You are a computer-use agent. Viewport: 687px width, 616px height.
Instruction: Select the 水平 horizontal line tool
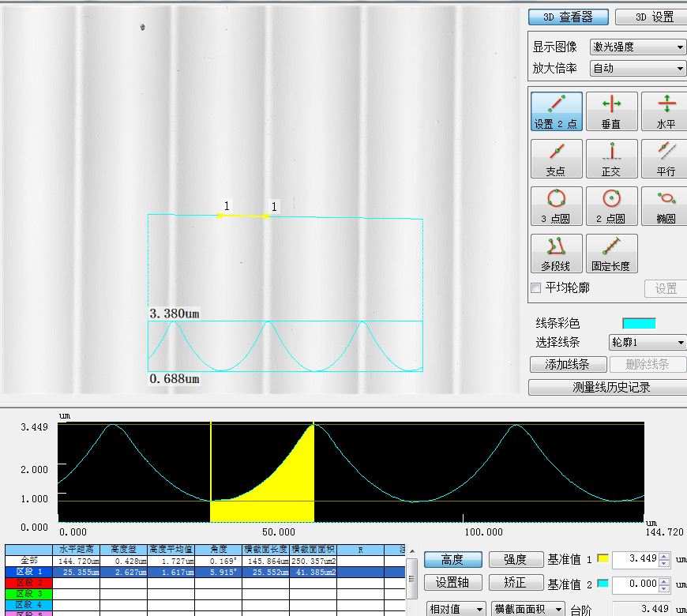(666, 112)
